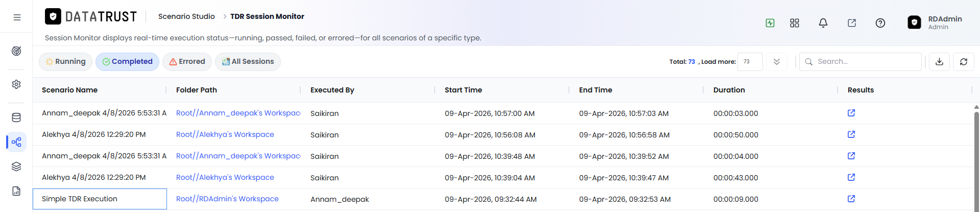The height and width of the screenshot is (212, 980).
Task: Sort by End Time column header
Action: (x=595, y=90)
